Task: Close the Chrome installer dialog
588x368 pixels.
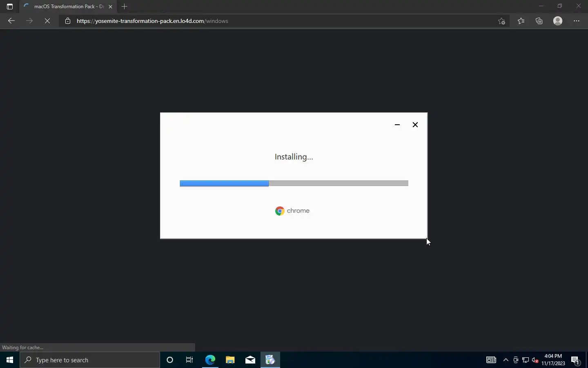Action: coord(415,125)
